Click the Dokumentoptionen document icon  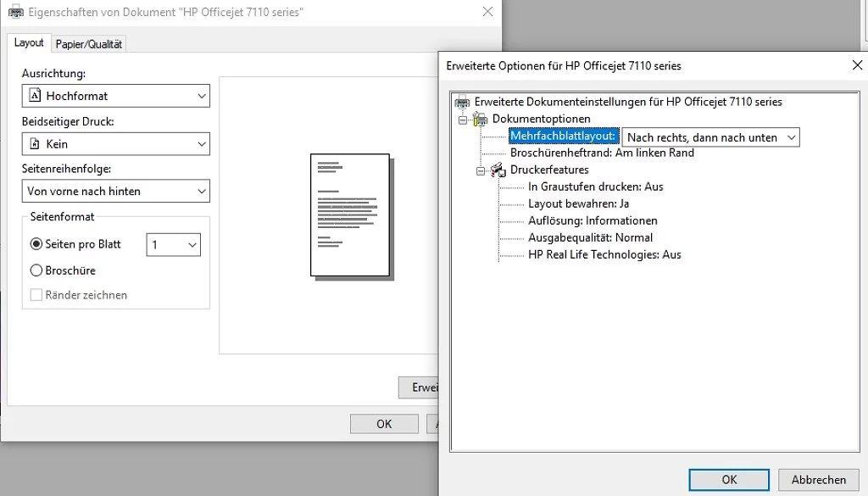coord(480,119)
